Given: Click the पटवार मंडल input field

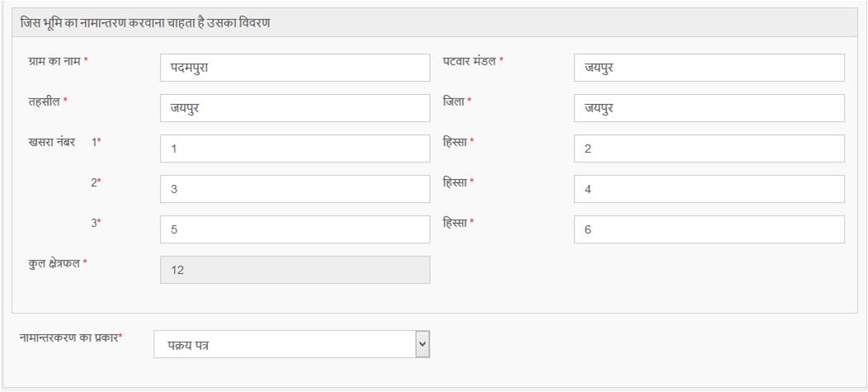Looking at the screenshot, I should [x=709, y=68].
